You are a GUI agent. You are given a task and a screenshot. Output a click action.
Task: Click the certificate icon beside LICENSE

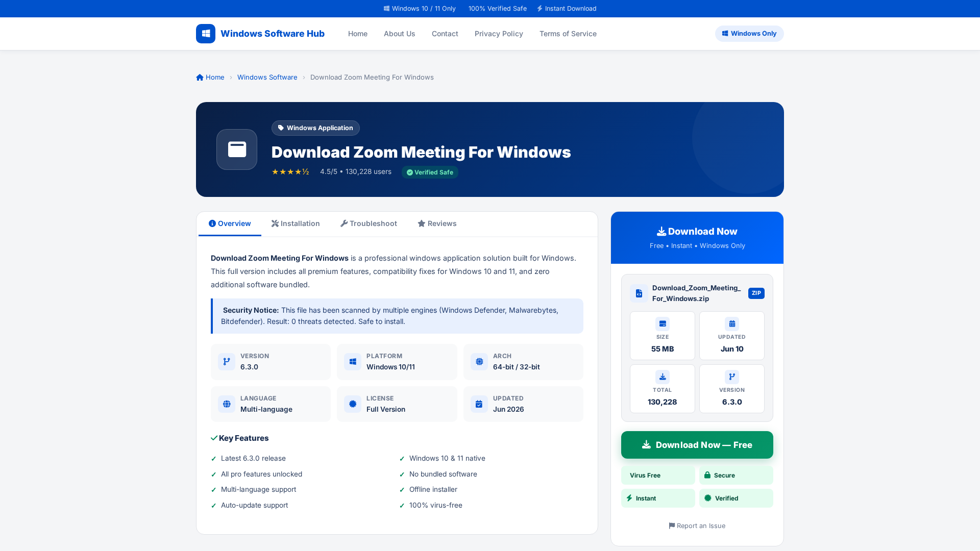(353, 404)
